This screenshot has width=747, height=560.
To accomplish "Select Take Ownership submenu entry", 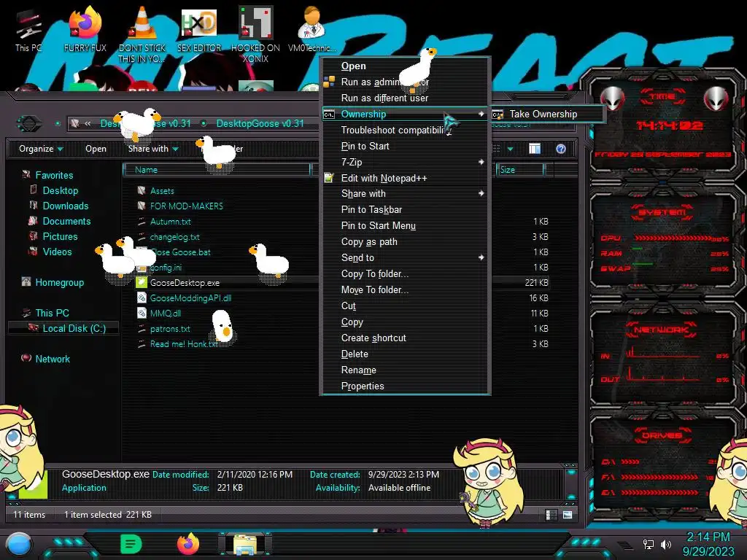I will pyautogui.click(x=547, y=114).
